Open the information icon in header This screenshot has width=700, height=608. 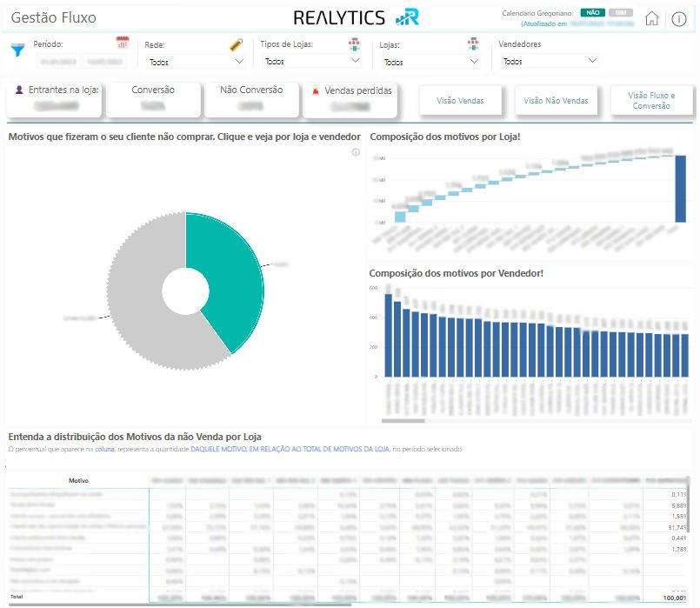click(679, 19)
